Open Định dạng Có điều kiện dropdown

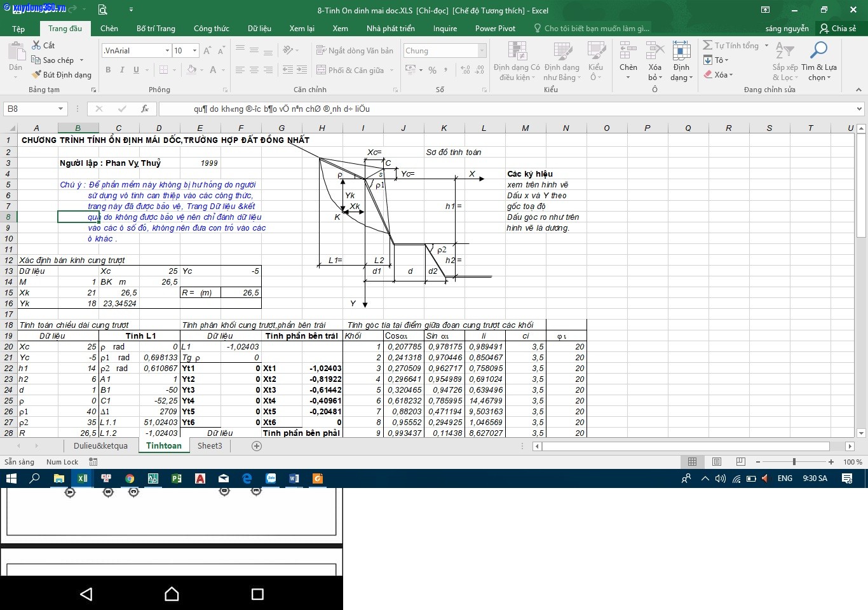[517, 61]
